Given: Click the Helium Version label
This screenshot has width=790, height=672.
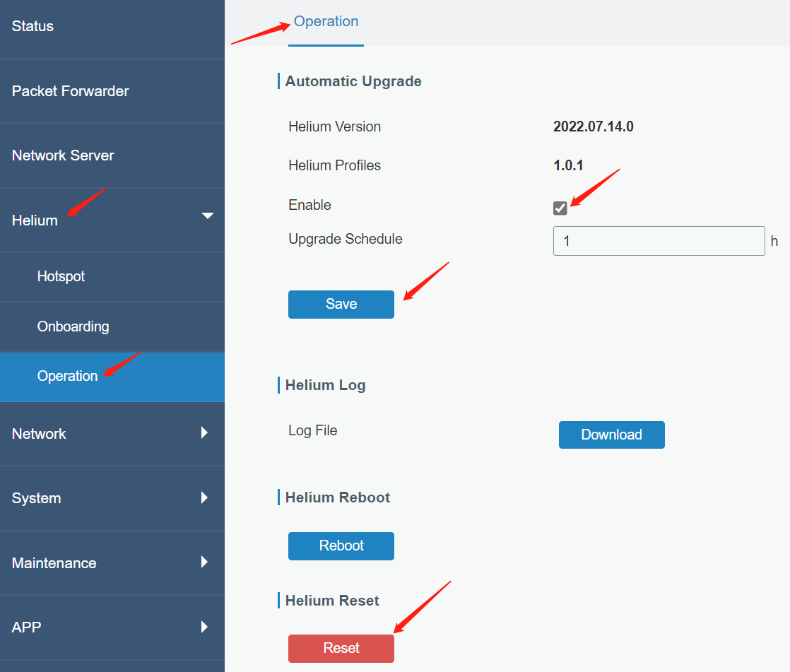Looking at the screenshot, I should pyautogui.click(x=334, y=126).
